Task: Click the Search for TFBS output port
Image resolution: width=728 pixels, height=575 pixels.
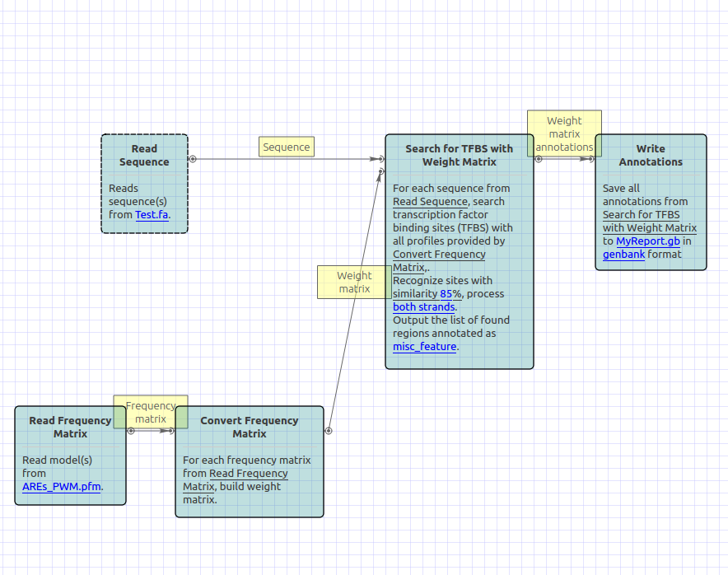Action: pos(539,159)
